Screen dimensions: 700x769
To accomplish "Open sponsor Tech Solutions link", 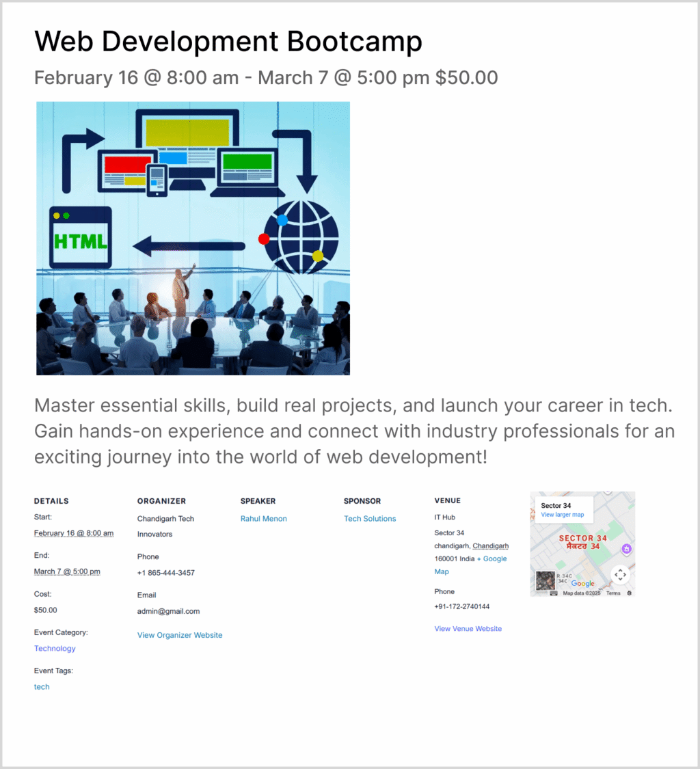I will point(370,519).
